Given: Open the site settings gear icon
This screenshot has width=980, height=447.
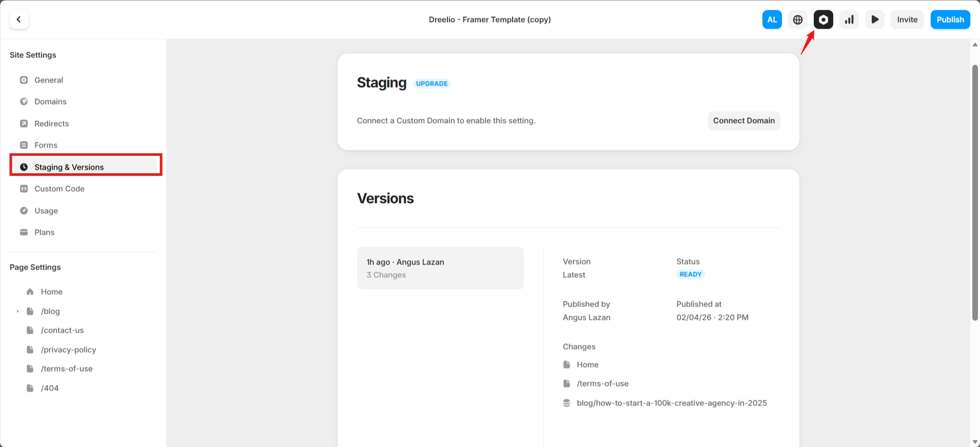Looking at the screenshot, I should (823, 19).
